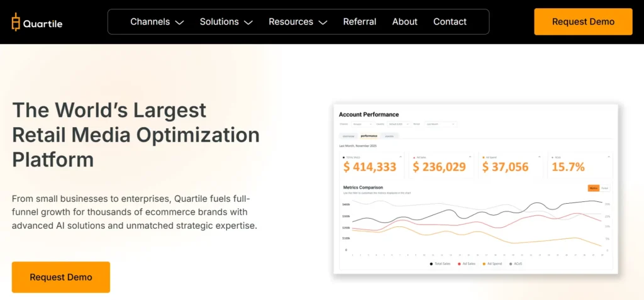
Task: Go to the Referral page
Action: click(360, 21)
